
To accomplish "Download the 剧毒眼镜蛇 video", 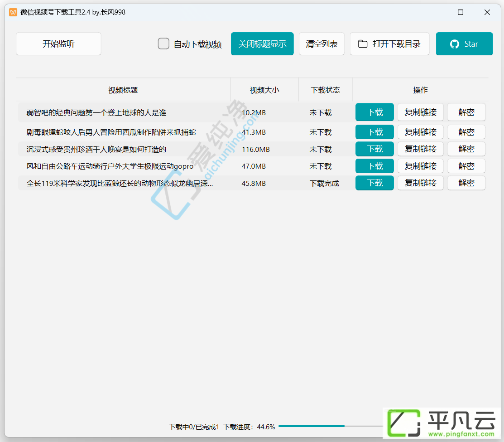I will click(375, 132).
